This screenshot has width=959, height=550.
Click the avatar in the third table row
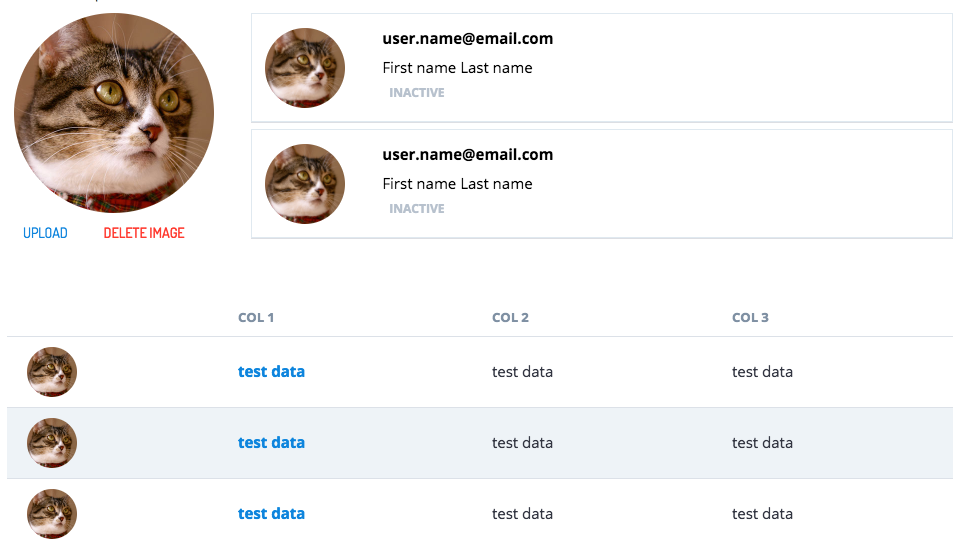point(52,514)
